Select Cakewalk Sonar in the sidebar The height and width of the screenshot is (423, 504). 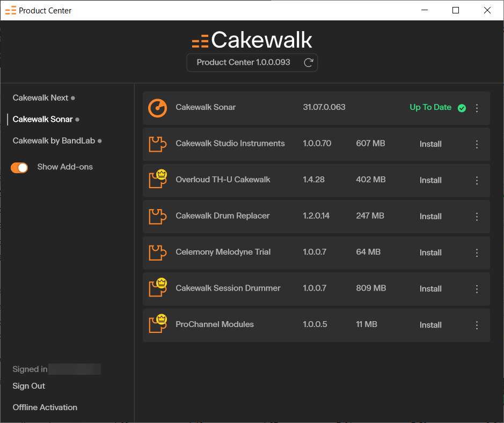coord(43,119)
